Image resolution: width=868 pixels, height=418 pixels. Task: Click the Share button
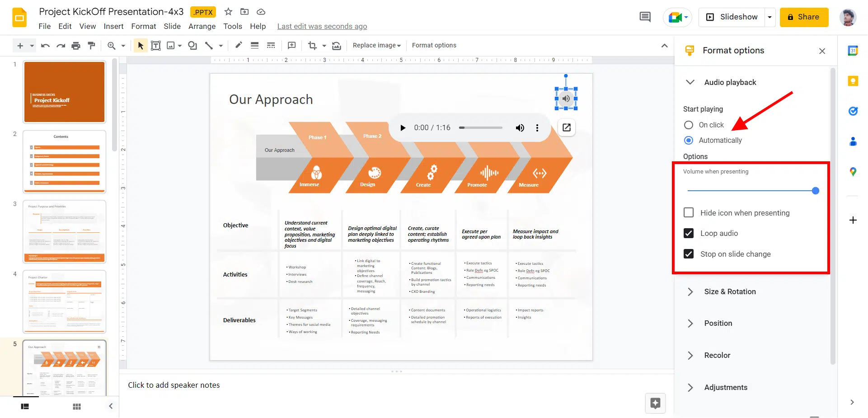[803, 17]
